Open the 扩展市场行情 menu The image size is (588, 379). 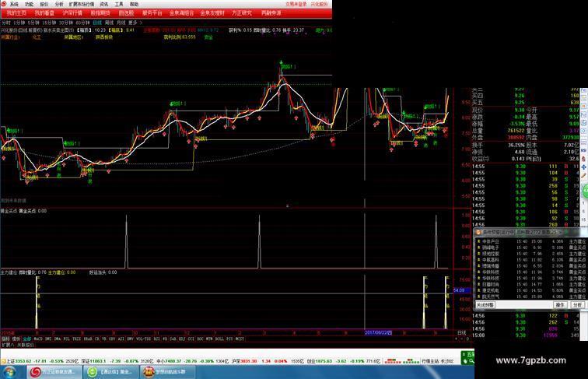point(82,4)
